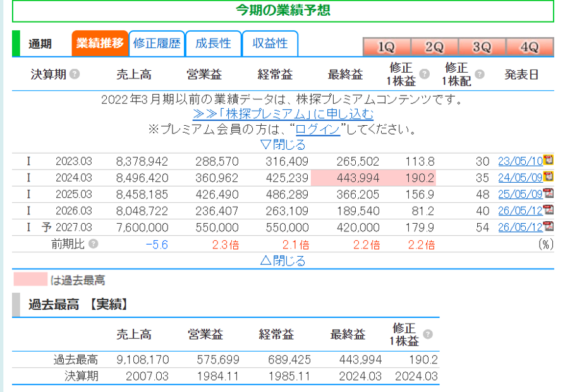Click help icon beside 修正1株配 header
Screen dimensions: 565x392
pyautogui.click(x=480, y=74)
